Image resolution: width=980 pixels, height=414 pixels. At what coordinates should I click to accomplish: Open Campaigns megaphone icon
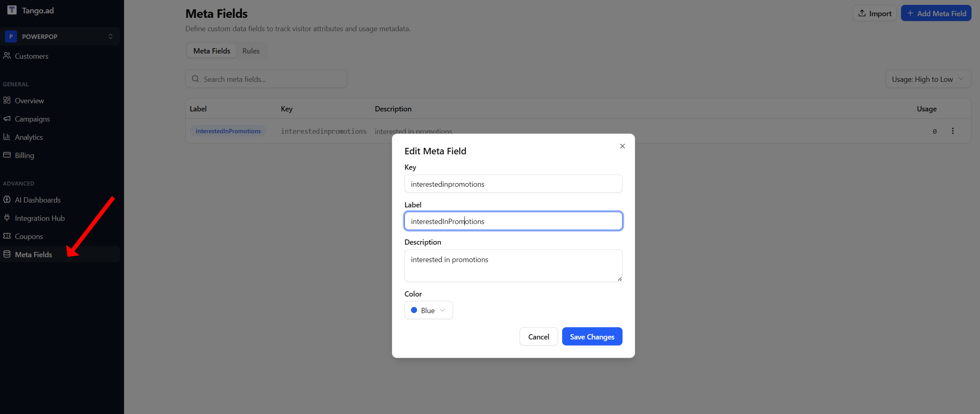click(x=7, y=119)
